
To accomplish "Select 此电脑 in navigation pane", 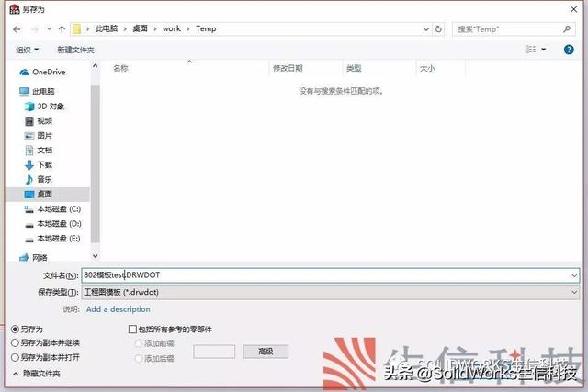I will 37,92.
